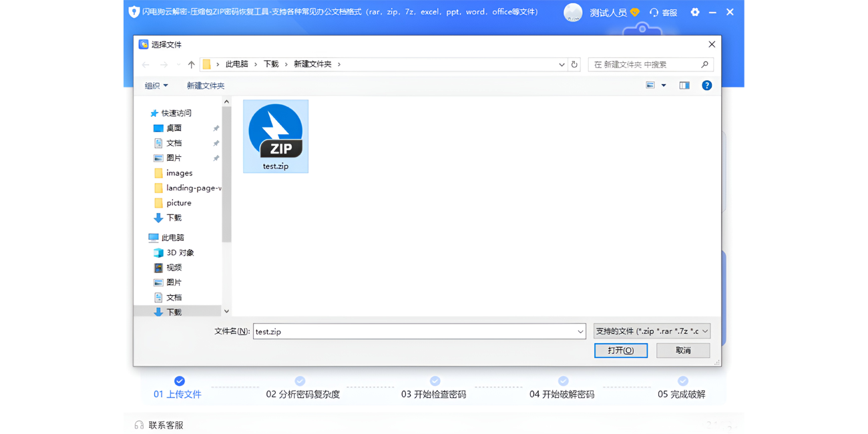Navigate up one folder with the up arrow

191,64
